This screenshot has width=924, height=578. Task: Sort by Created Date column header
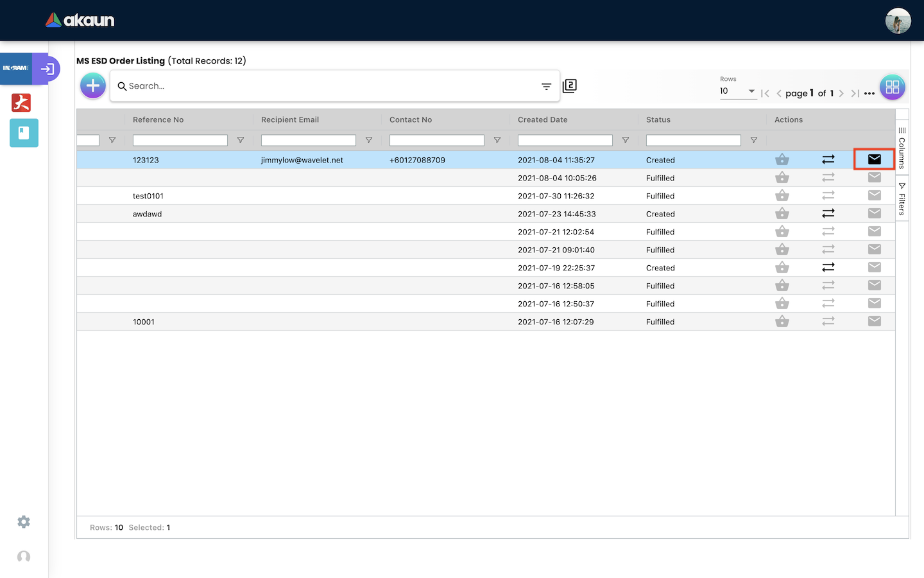[543, 119]
